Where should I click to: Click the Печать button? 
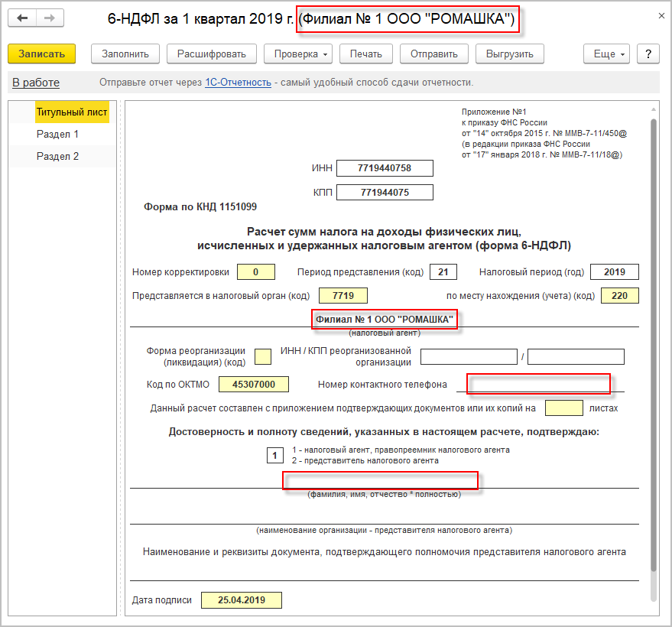coord(366,54)
